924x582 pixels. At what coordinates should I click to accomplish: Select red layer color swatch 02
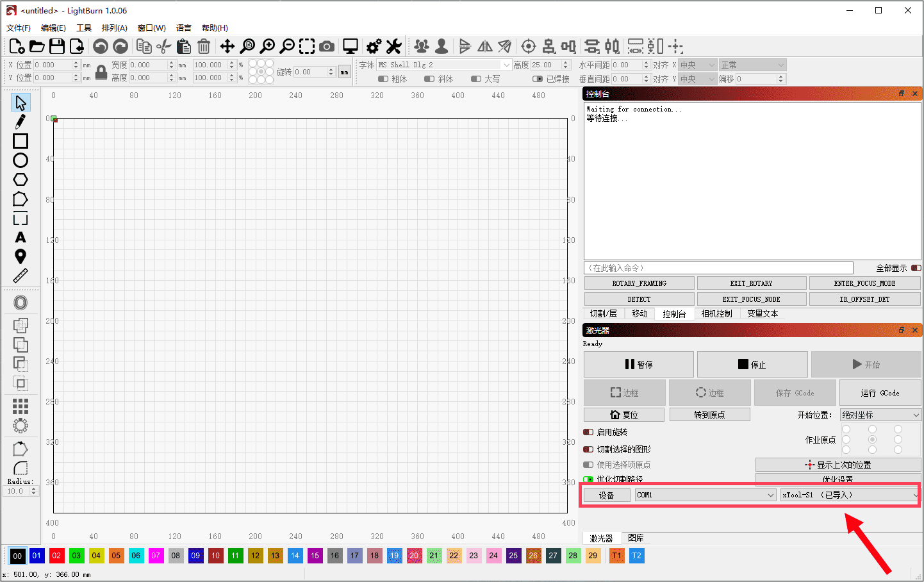click(x=56, y=556)
